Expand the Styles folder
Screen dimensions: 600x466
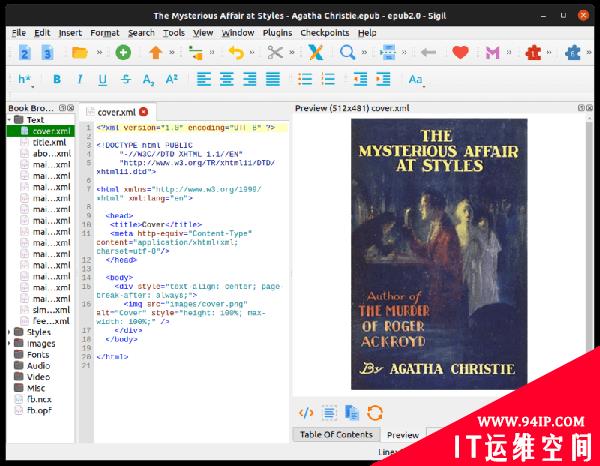pos(9,332)
